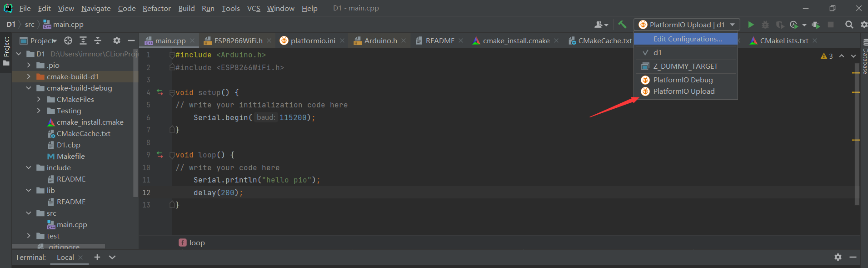Collapse the cmake-build-debug folder

[29, 88]
